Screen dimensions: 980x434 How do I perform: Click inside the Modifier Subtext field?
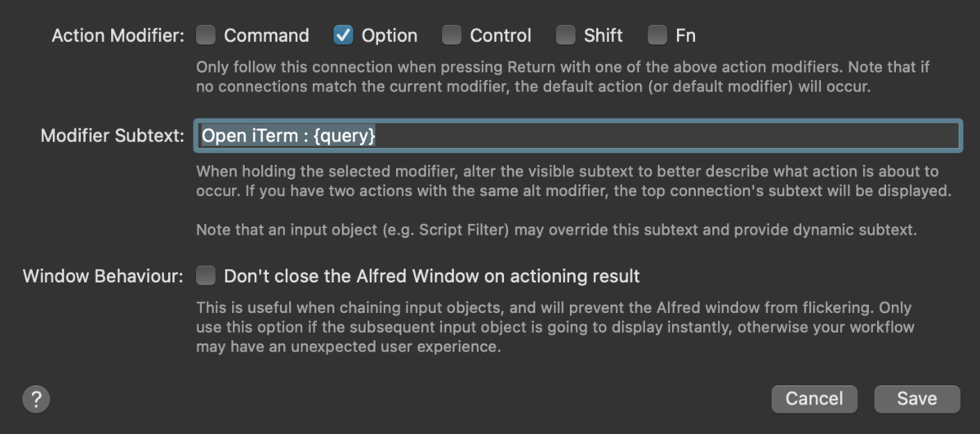point(578,136)
